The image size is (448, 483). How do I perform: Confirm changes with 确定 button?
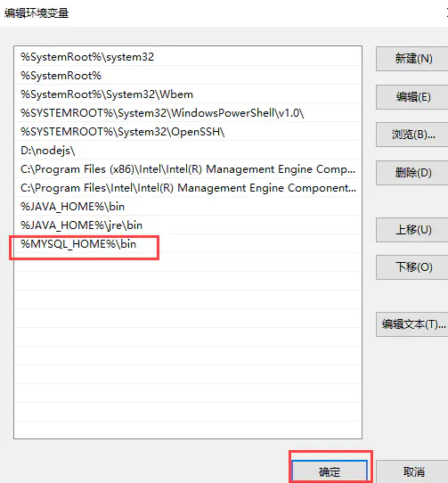[330, 471]
